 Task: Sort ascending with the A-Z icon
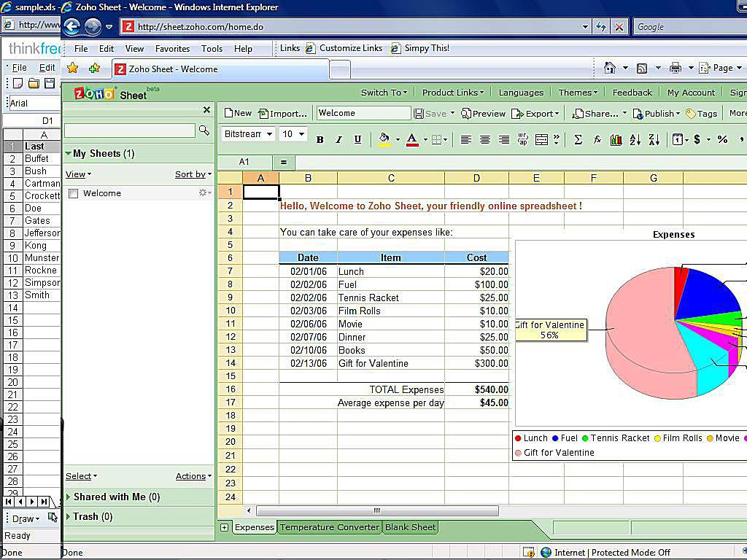click(x=635, y=139)
